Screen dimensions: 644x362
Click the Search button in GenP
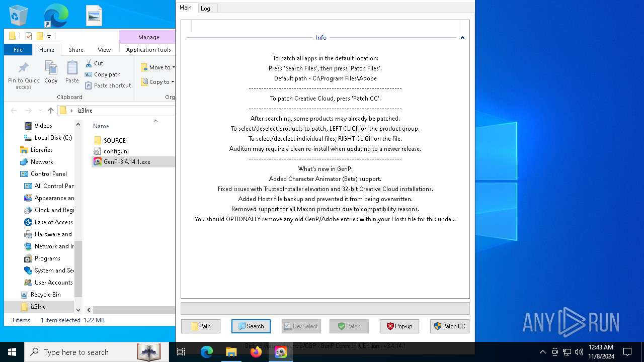pyautogui.click(x=251, y=326)
